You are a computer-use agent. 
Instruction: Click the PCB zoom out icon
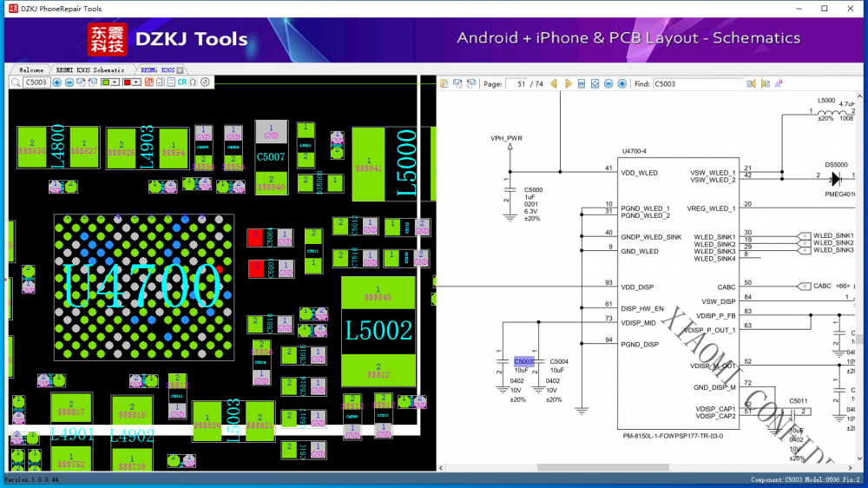pyautogui.click(x=69, y=82)
